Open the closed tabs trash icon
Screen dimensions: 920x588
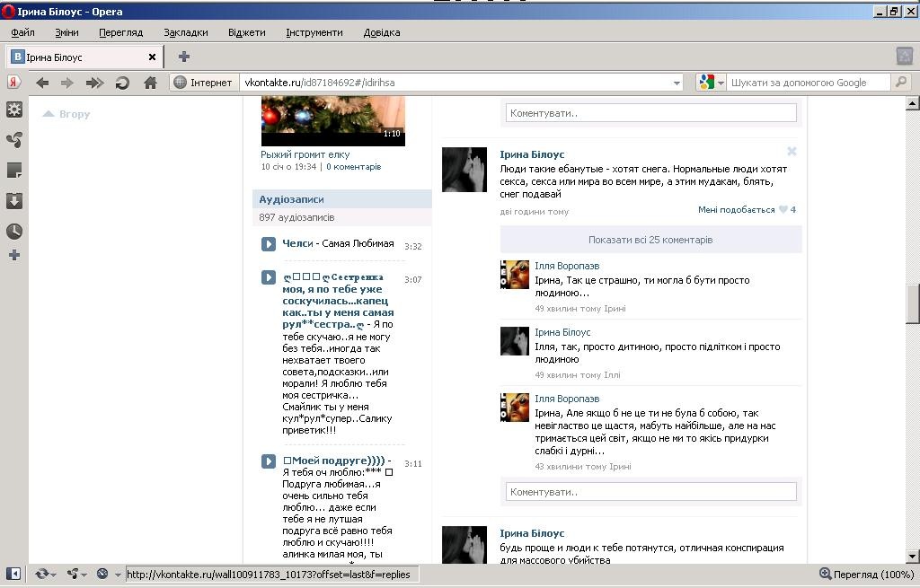point(904,56)
